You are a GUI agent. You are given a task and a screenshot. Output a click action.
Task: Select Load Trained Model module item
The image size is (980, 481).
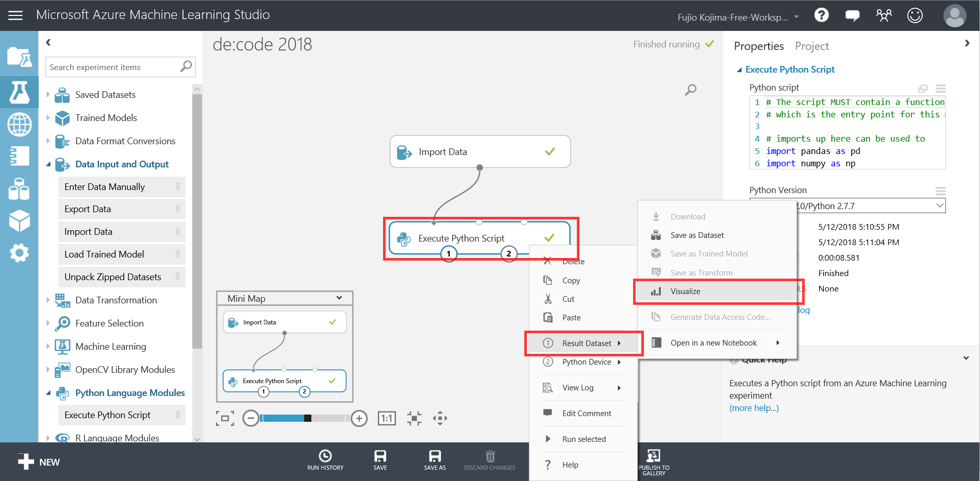122,254
